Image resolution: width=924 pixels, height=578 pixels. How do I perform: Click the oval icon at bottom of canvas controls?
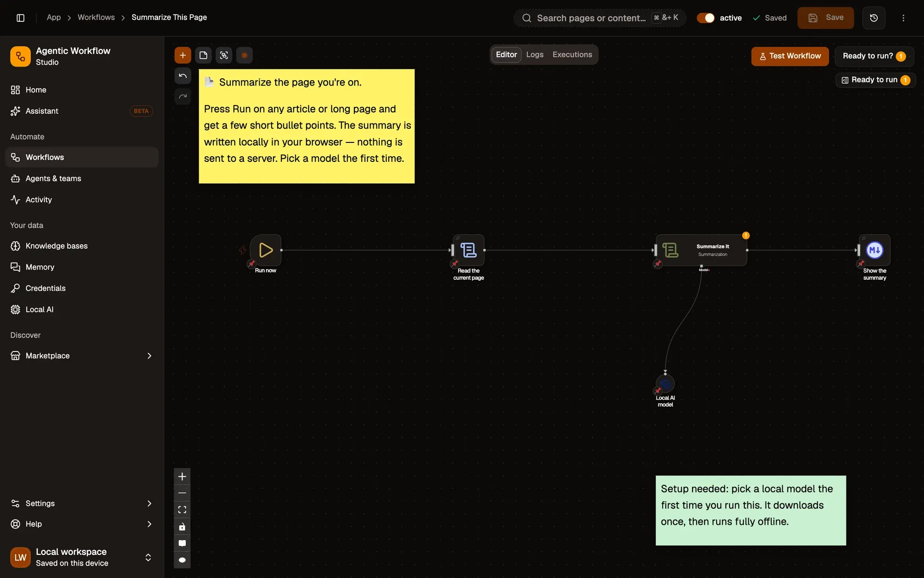pyautogui.click(x=182, y=560)
